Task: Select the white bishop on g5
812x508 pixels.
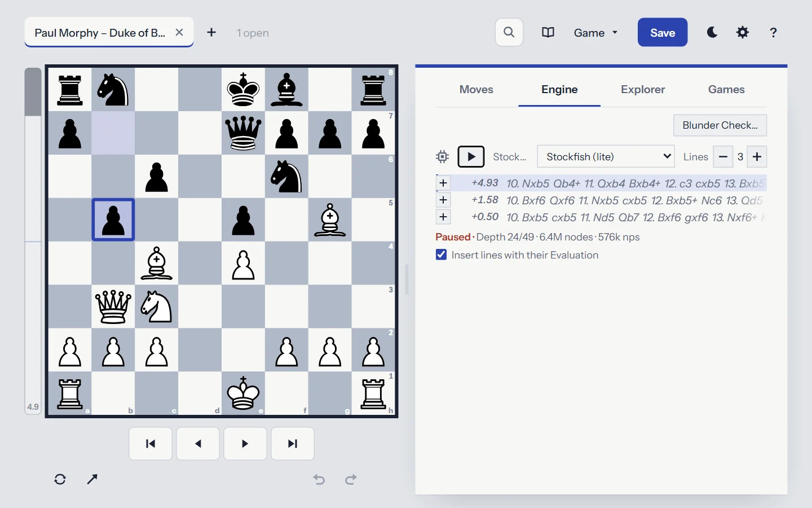Action: pos(330,220)
